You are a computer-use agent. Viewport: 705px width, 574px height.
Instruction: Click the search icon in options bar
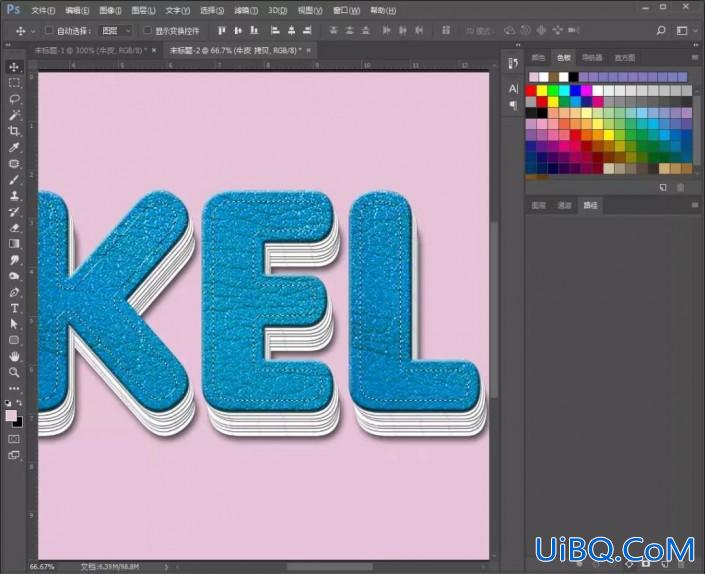coord(660,31)
